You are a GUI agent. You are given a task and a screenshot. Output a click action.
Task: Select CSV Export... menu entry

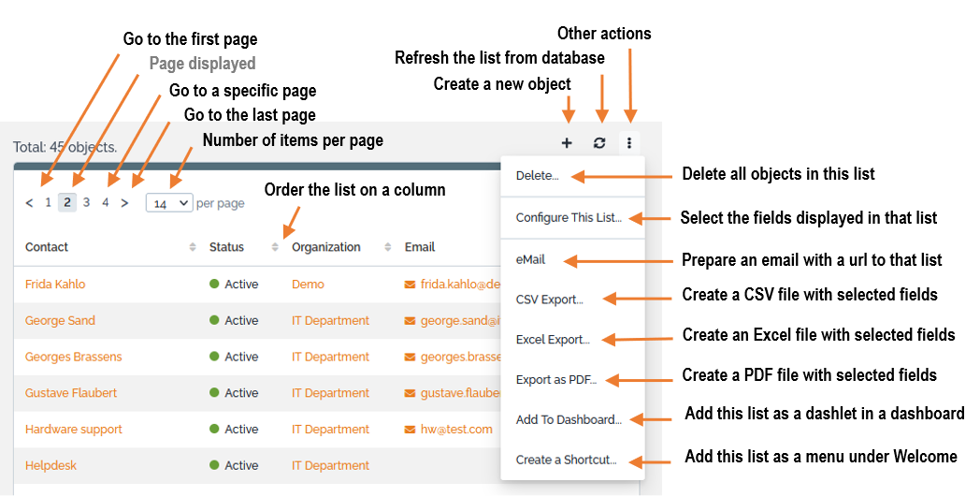[x=549, y=300]
